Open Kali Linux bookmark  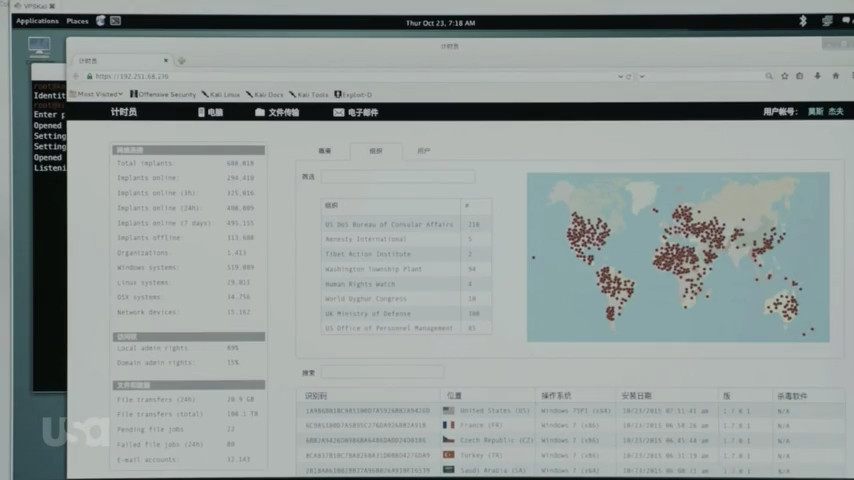coord(221,94)
